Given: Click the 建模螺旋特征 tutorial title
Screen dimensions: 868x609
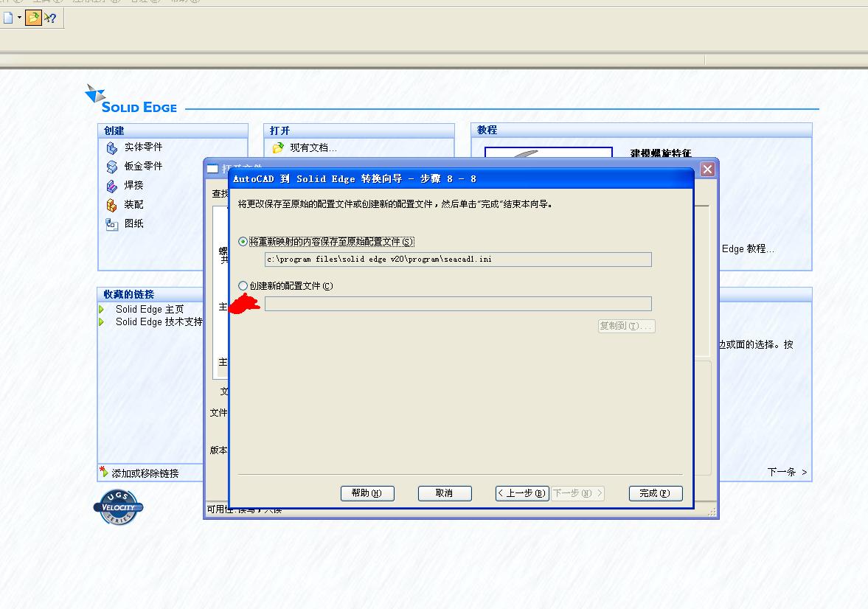Looking at the screenshot, I should pos(661,153).
